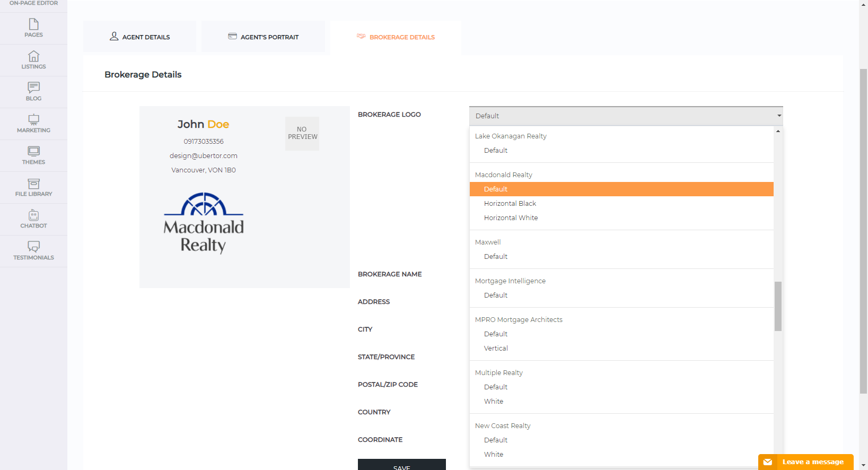Click the MPRO Mortgage Architects group label
The image size is (868, 470).
[519, 320]
